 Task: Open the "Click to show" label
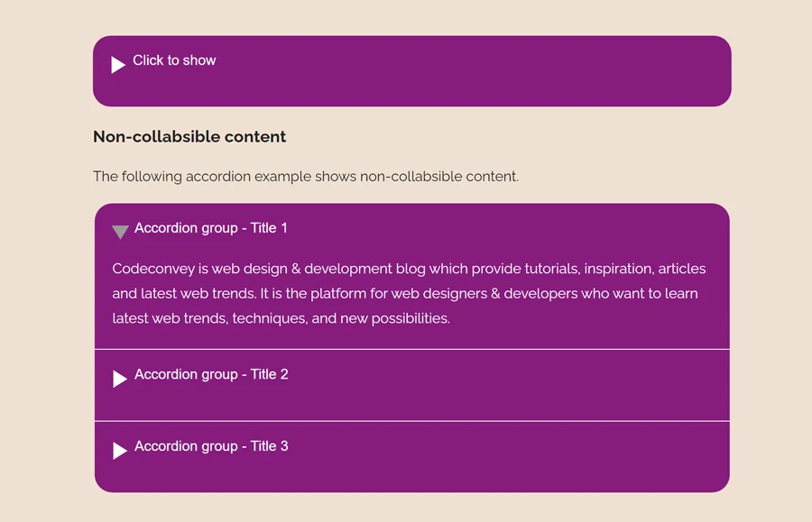coord(174,60)
